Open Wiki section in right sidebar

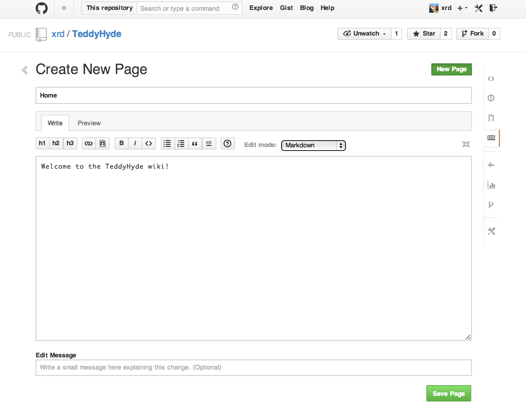491,138
